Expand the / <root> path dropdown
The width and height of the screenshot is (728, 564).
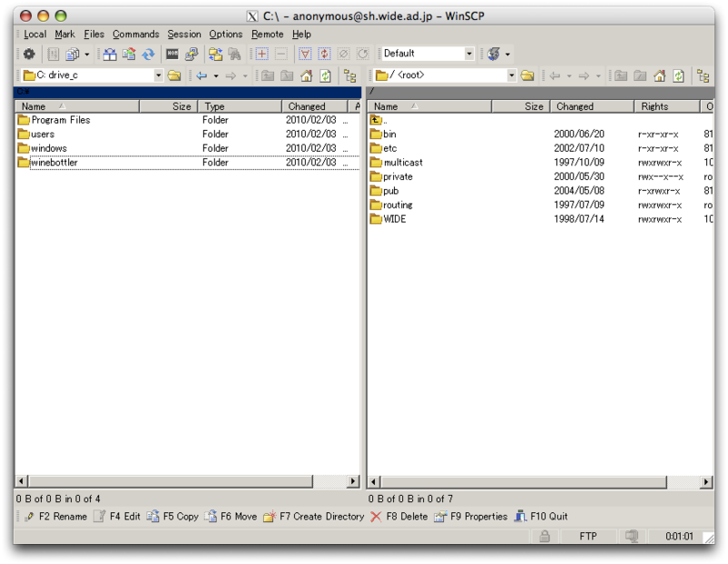point(511,76)
